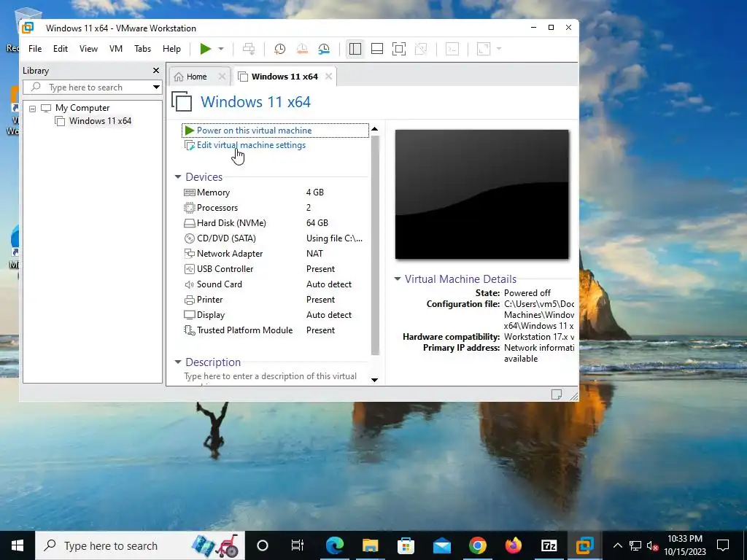Click the description text field
Image resolution: width=747 pixels, height=560 pixels.
pos(271,377)
